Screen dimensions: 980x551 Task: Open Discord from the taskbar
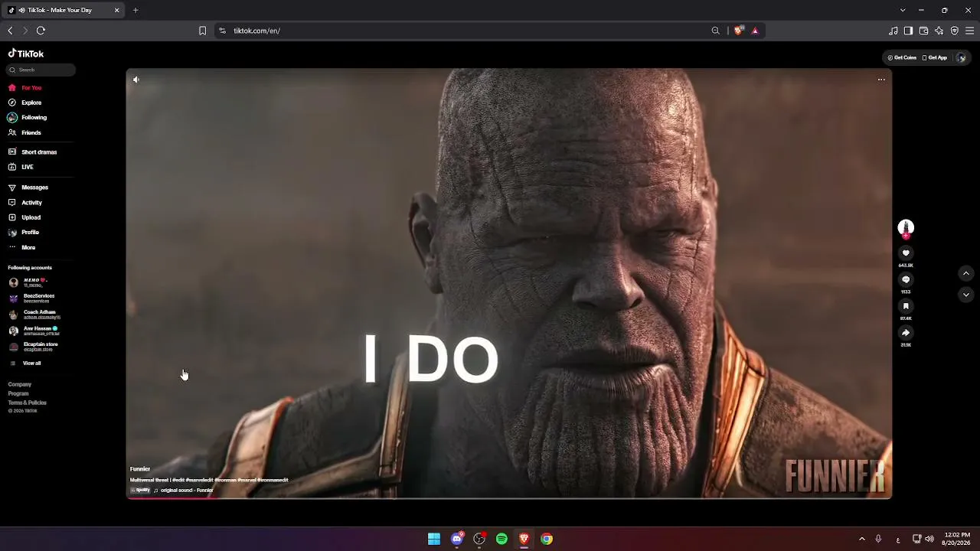[457, 539]
